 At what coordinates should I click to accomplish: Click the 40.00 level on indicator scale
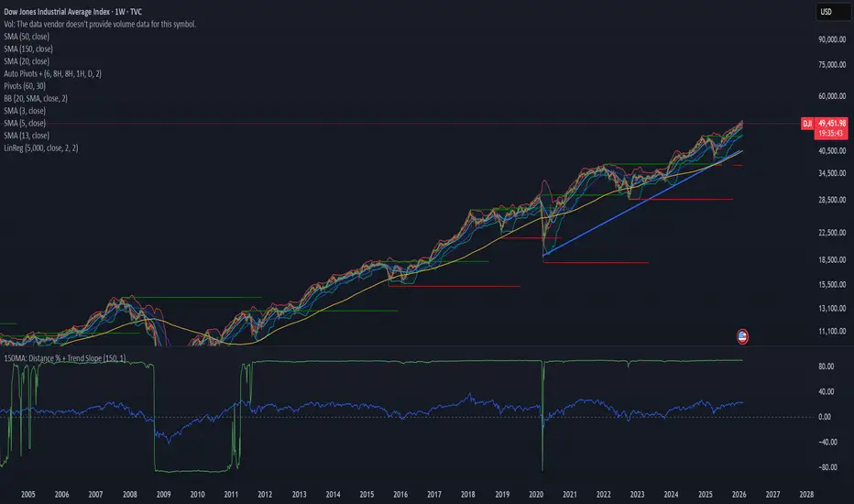[827, 392]
